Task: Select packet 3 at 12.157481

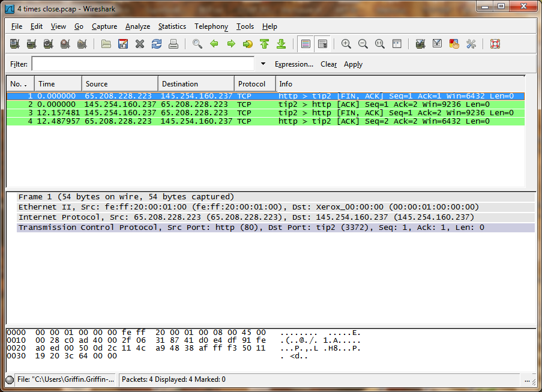Action: click(x=265, y=113)
